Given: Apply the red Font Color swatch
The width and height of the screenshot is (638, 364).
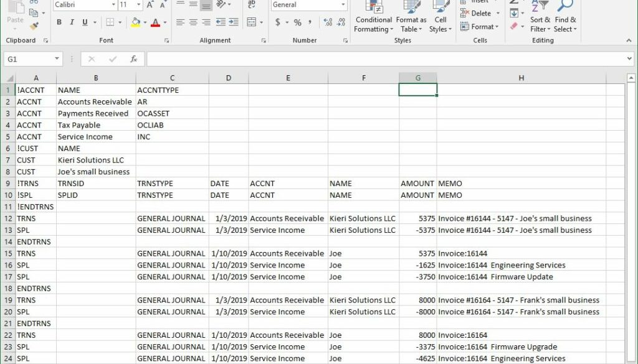Looking at the screenshot, I should click(x=155, y=22).
